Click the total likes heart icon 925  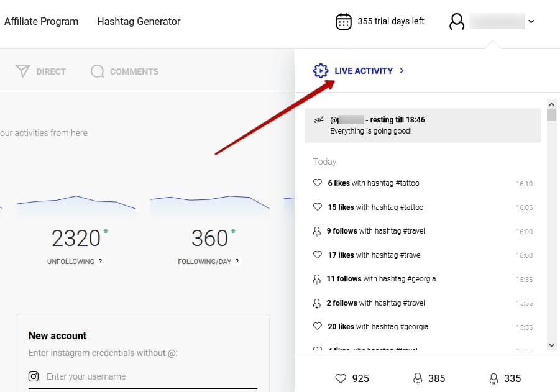pos(341,378)
